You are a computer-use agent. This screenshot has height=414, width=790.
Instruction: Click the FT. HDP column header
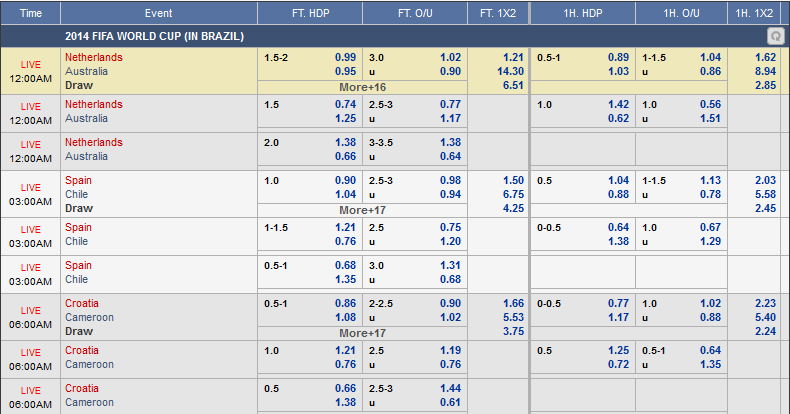point(310,13)
